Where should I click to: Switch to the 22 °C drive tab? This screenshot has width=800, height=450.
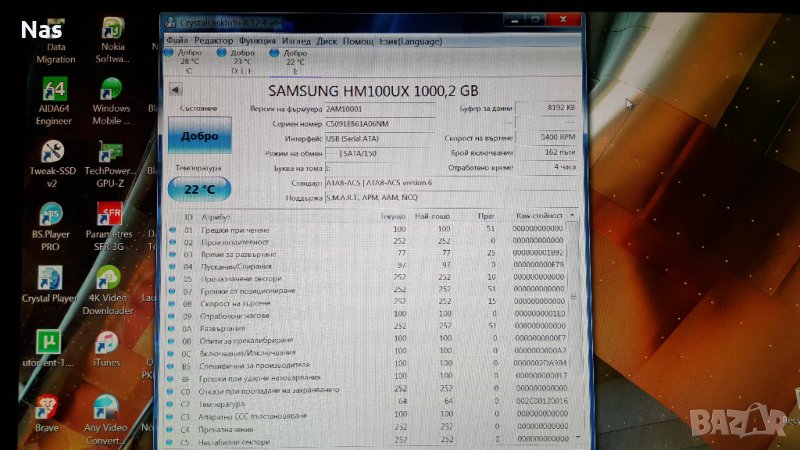tap(295, 61)
